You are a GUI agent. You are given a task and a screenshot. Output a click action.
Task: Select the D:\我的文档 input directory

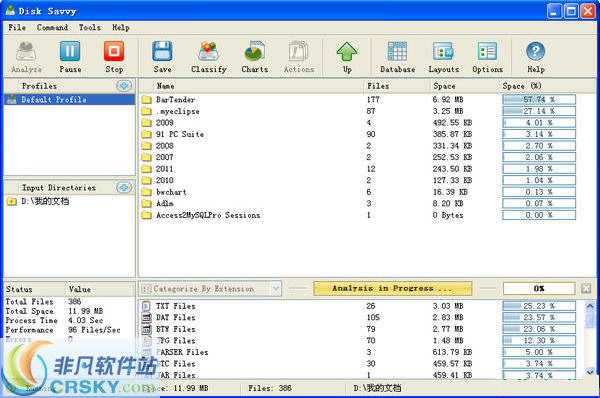pos(45,201)
